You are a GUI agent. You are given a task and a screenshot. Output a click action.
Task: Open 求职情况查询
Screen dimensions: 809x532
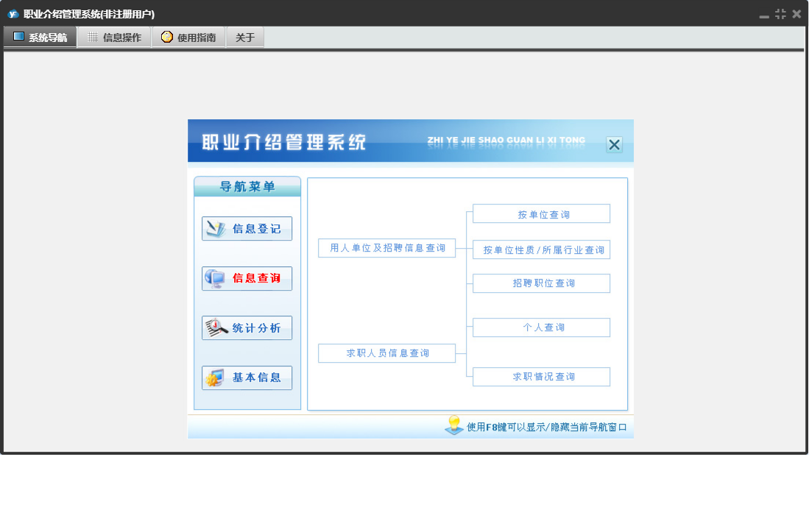pyautogui.click(x=541, y=376)
